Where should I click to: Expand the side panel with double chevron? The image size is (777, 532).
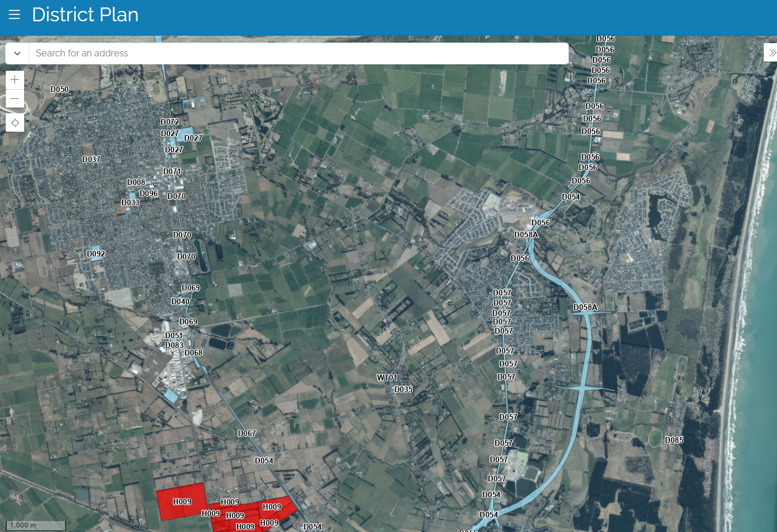pos(771,53)
